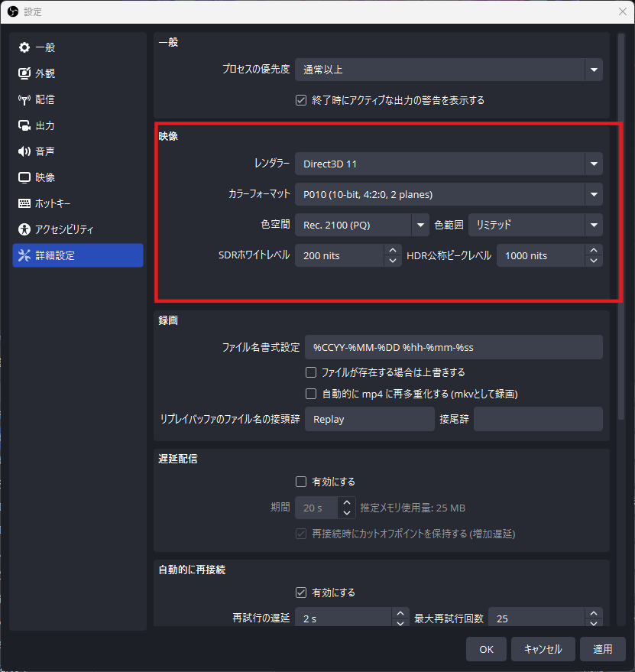Click the Video (映像) monitor icon
The image size is (635, 672).
point(24,177)
